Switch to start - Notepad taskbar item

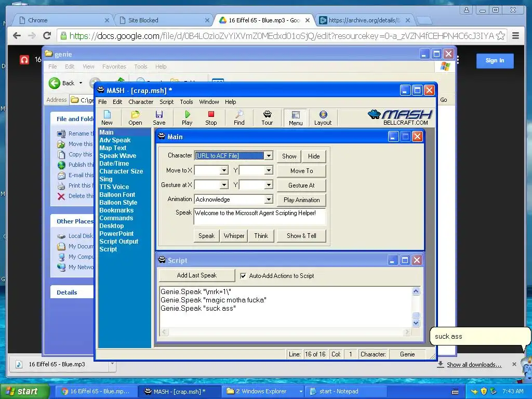(346, 392)
